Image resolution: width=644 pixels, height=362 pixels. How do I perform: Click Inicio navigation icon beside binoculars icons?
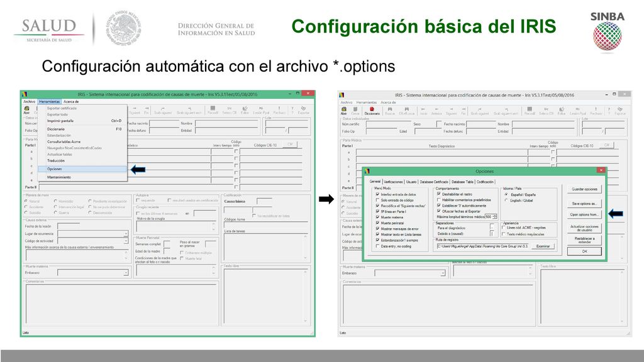pyautogui.click(x=423, y=111)
